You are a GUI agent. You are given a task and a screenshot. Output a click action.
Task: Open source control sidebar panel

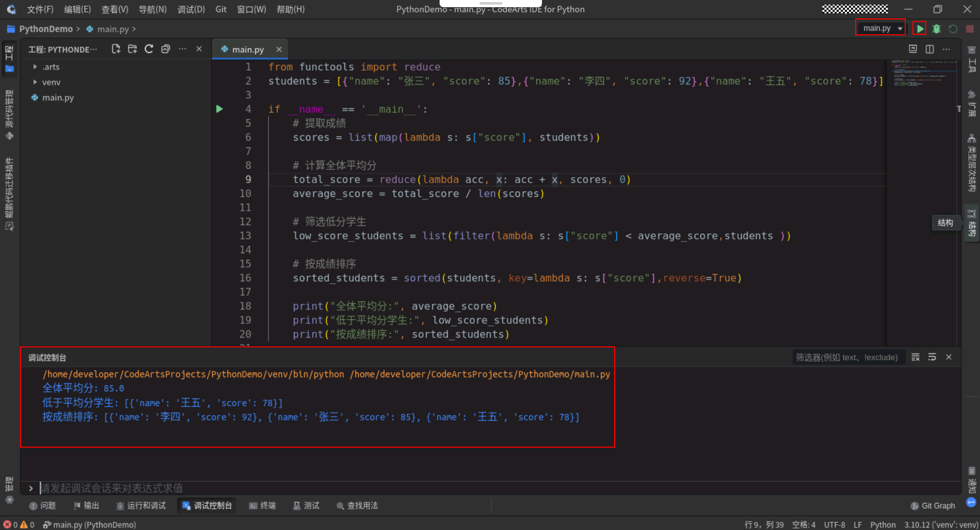click(x=9, y=115)
